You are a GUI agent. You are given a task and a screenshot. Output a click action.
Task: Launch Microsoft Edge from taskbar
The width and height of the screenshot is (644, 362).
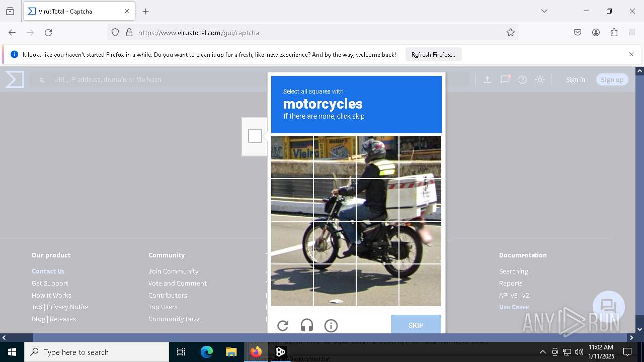point(207,352)
